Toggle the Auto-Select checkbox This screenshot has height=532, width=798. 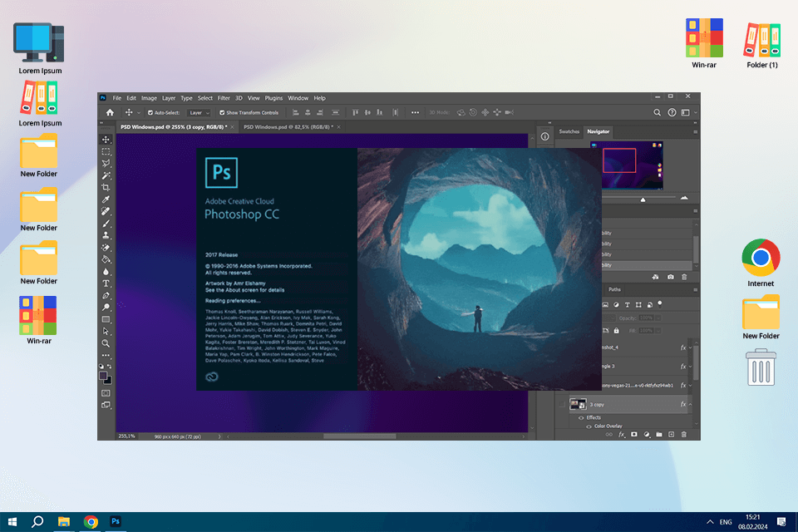tap(150, 112)
